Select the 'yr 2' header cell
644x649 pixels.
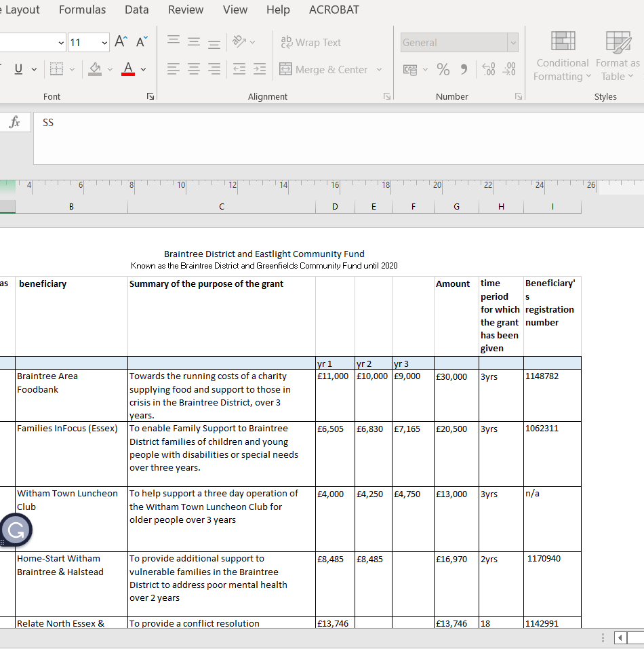(374, 363)
